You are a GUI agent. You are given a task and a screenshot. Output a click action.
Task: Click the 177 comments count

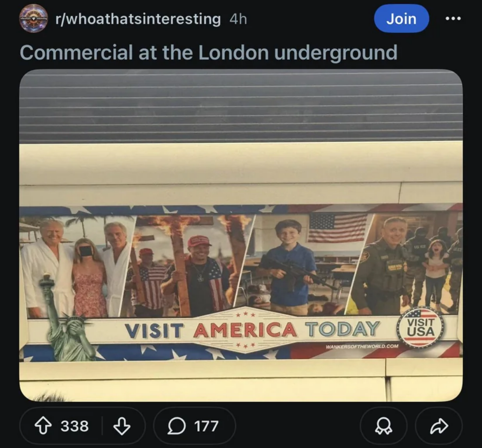pos(206,426)
